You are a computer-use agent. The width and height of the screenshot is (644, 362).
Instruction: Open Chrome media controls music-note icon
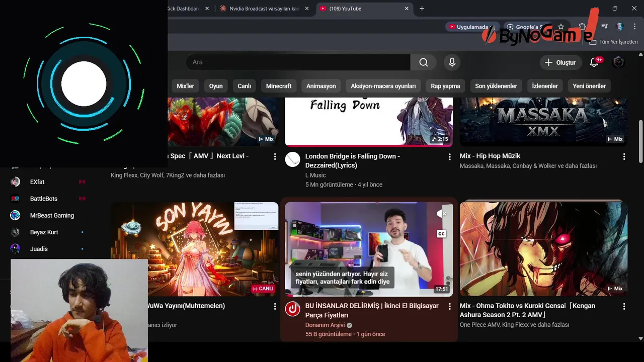(605, 27)
